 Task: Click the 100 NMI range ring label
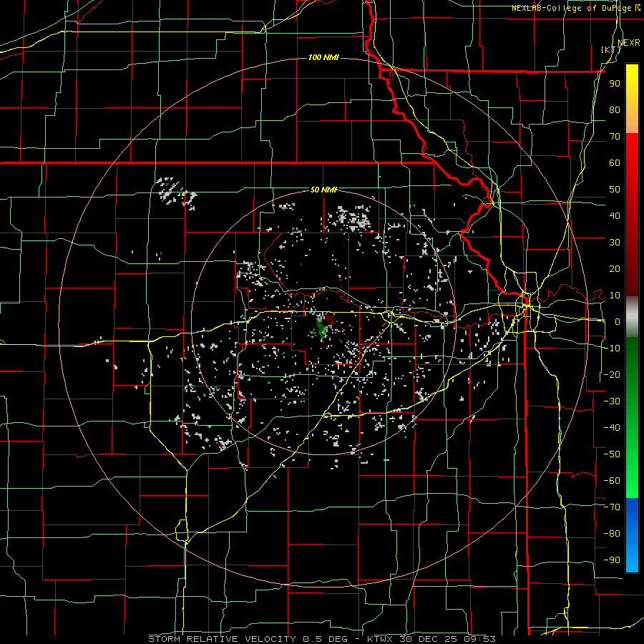tap(323, 57)
